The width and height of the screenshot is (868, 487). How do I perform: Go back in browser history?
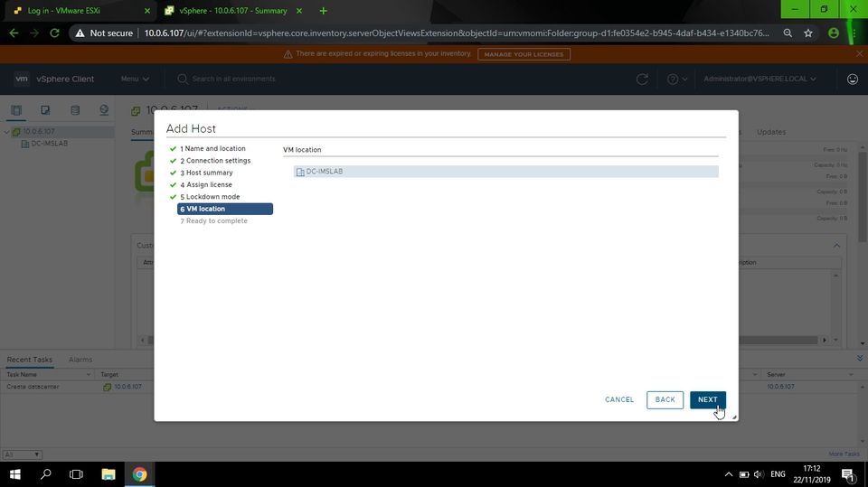click(x=14, y=33)
